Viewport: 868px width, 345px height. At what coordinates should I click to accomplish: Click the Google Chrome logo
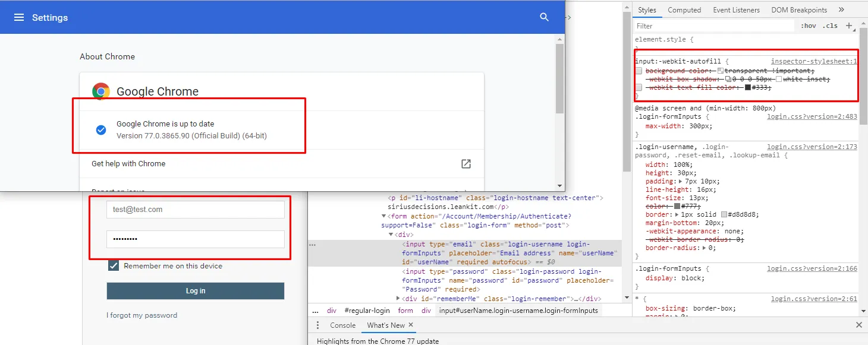coord(101,91)
